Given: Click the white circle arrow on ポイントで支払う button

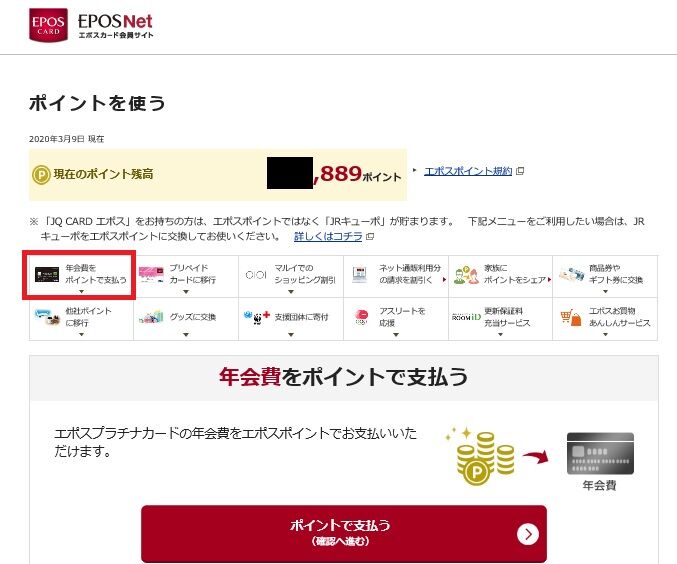Looking at the screenshot, I should 528,534.
